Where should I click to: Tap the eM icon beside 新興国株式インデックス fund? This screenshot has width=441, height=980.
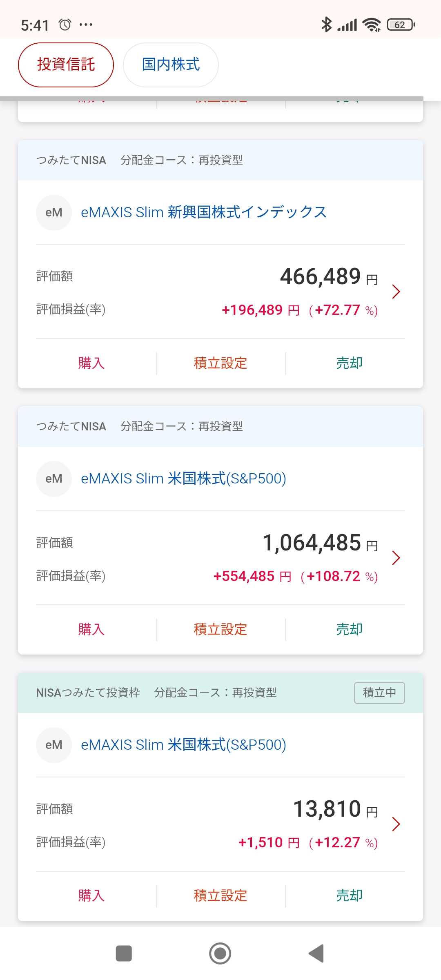click(x=54, y=212)
